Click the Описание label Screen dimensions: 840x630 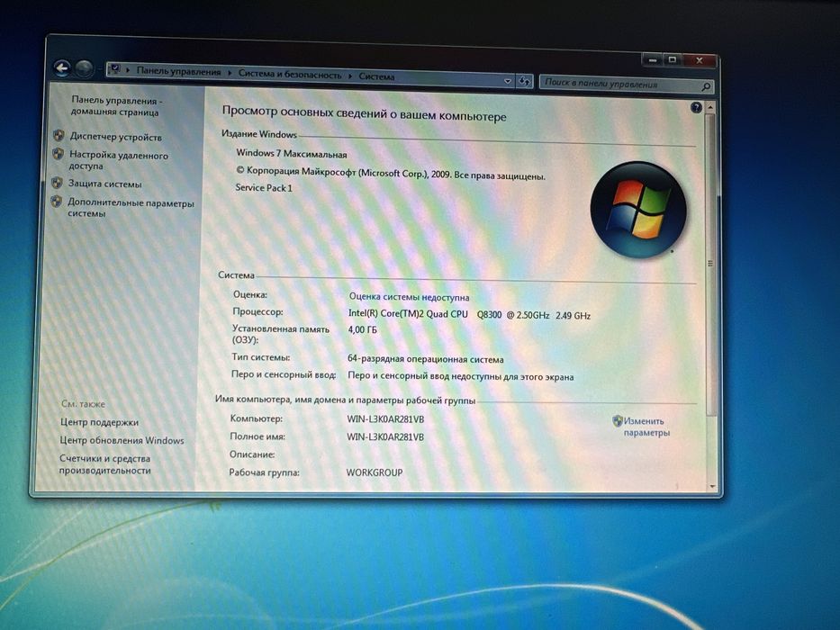point(252,454)
